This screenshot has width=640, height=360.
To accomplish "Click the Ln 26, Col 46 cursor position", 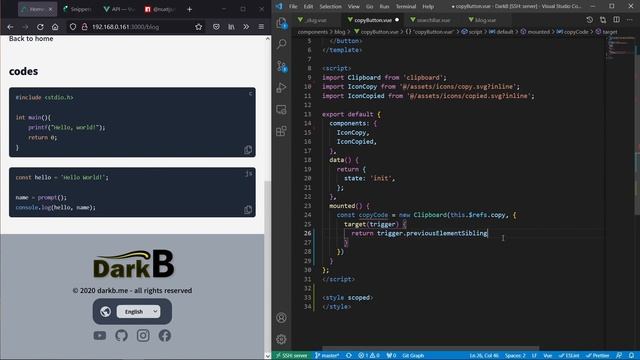I will point(484,356).
